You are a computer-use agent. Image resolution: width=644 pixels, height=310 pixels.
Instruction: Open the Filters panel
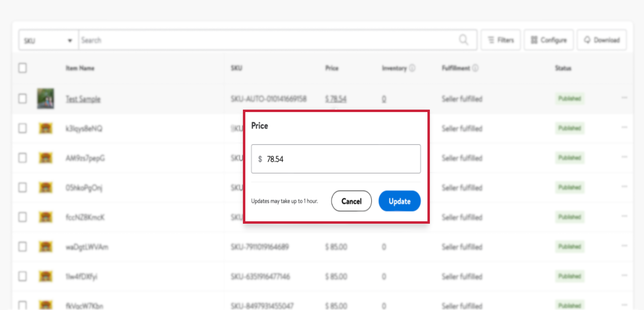[x=501, y=40]
